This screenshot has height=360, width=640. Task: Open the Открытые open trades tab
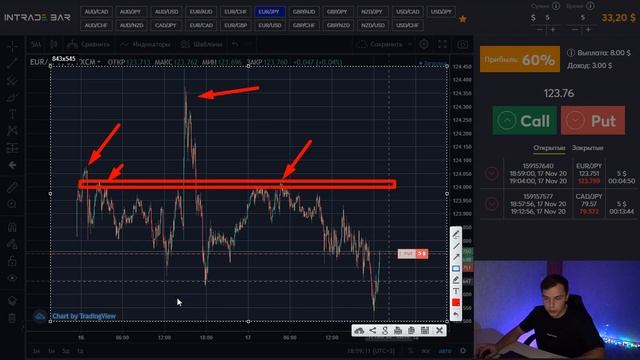tap(549, 148)
